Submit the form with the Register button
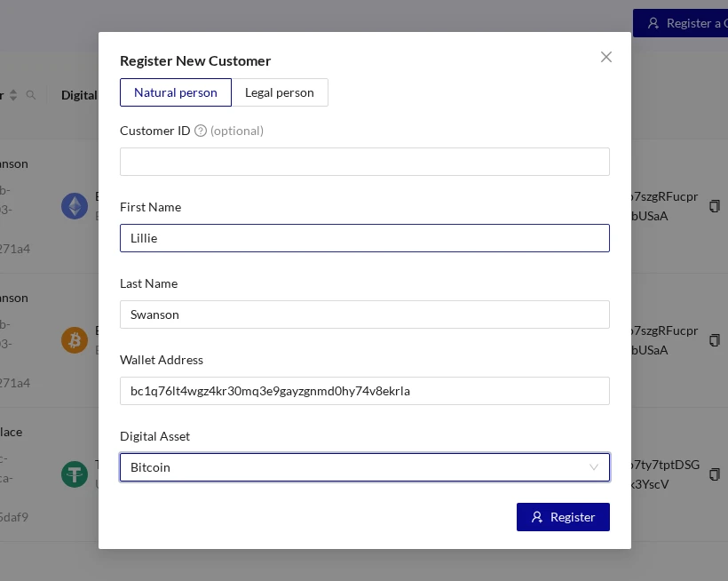 [563, 517]
